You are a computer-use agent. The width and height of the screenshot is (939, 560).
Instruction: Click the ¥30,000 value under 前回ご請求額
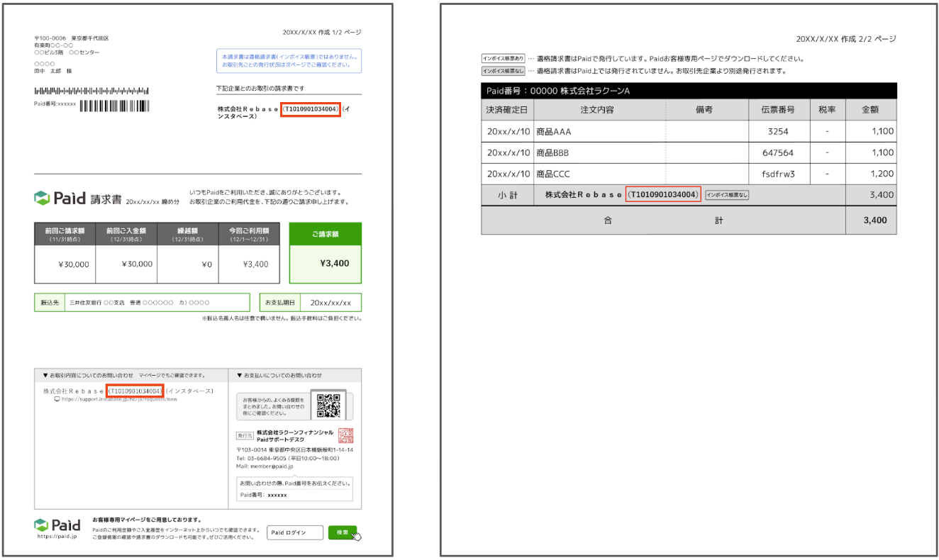coord(73,264)
